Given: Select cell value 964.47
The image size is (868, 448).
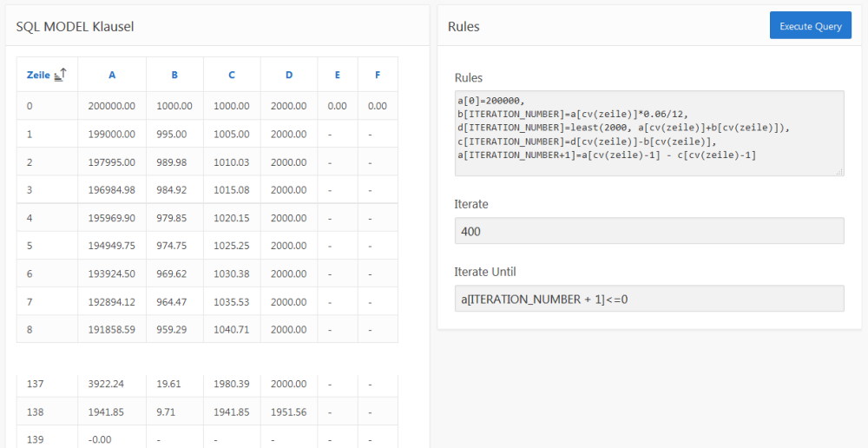Looking at the screenshot, I should (x=172, y=302).
